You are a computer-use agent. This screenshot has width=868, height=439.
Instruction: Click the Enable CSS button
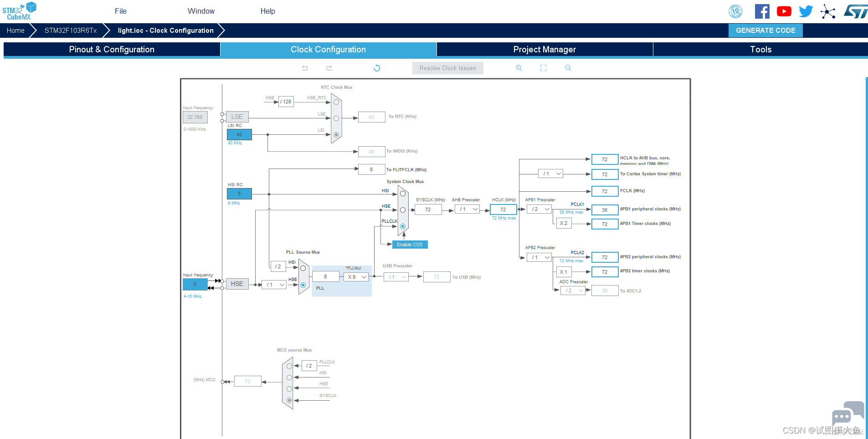point(410,245)
